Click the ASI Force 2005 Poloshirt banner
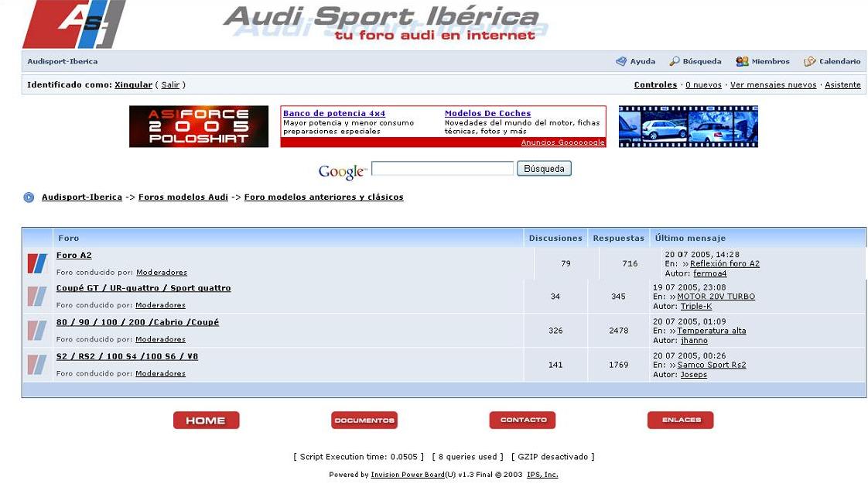868x484 pixels. click(x=199, y=126)
